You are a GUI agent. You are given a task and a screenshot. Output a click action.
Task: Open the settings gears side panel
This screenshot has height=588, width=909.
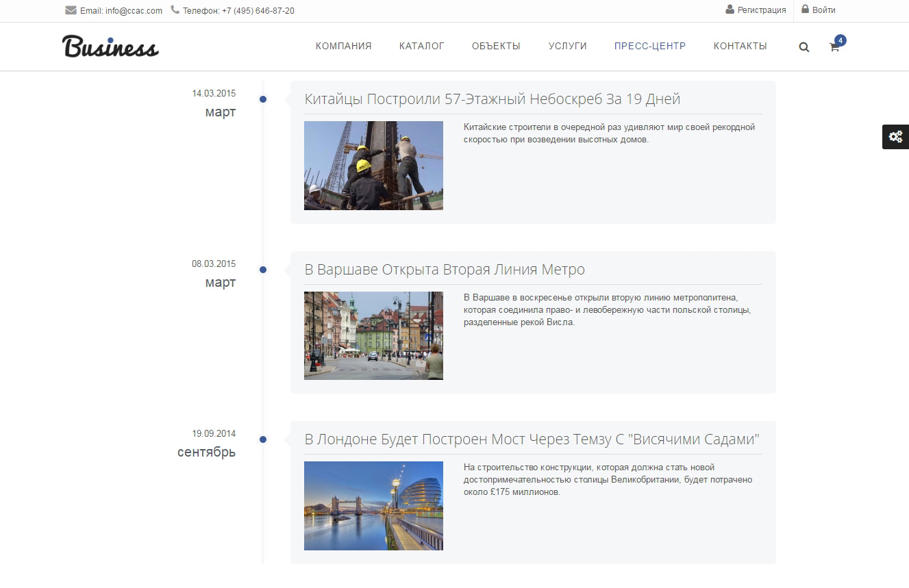895,136
